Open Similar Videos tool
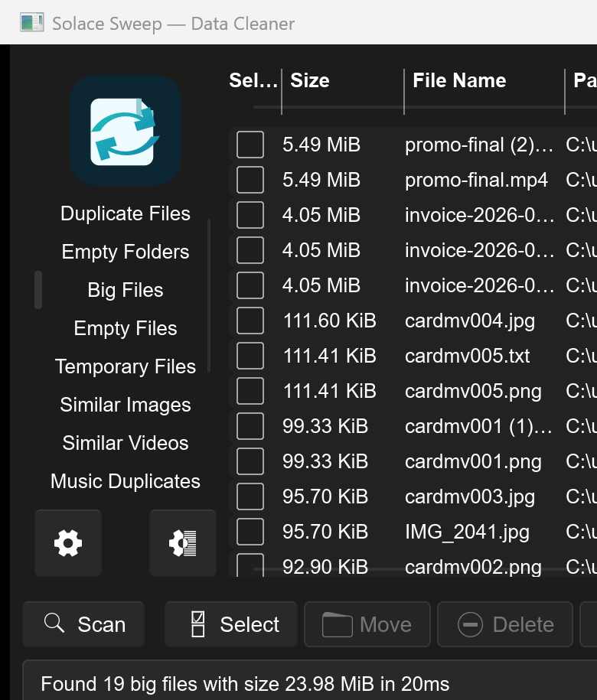The width and height of the screenshot is (597, 700). pos(126,443)
